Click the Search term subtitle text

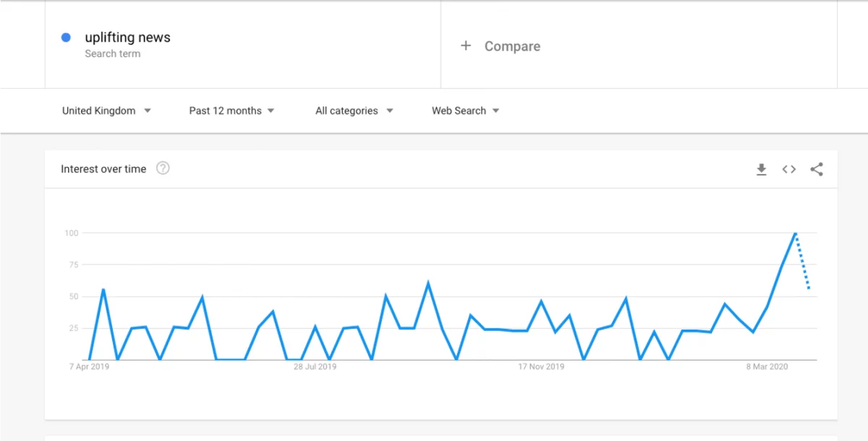click(x=112, y=53)
